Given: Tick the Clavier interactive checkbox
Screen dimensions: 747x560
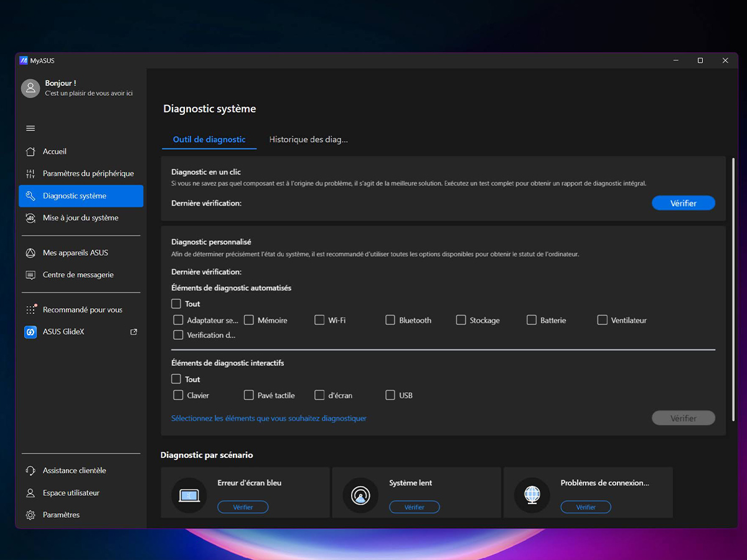Looking at the screenshot, I should coord(178,395).
